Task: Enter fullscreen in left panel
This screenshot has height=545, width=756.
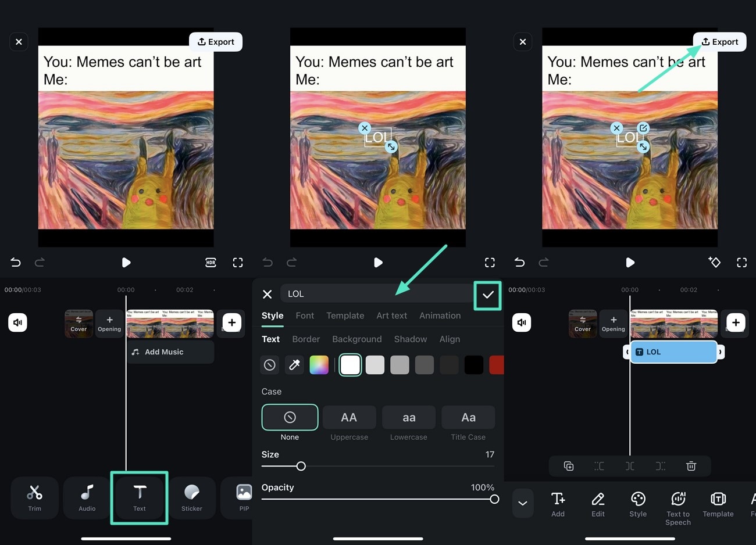Action: [x=238, y=263]
